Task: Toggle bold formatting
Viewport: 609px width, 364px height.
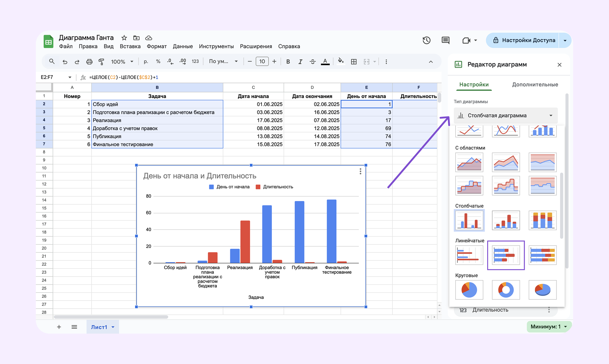Action: (x=288, y=62)
